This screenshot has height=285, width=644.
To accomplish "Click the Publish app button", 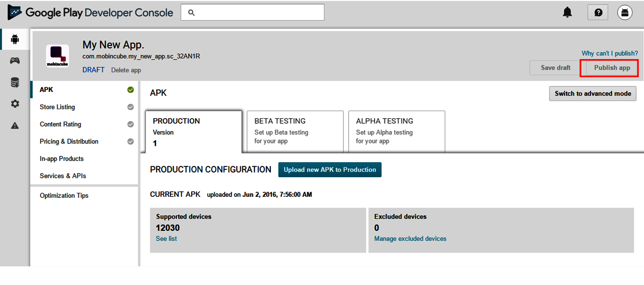I will [x=612, y=68].
